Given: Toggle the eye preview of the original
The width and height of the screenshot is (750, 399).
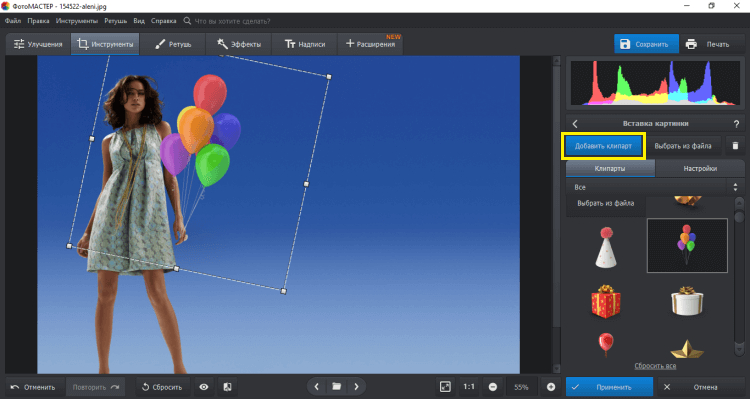Looking at the screenshot, I should 204,387.
